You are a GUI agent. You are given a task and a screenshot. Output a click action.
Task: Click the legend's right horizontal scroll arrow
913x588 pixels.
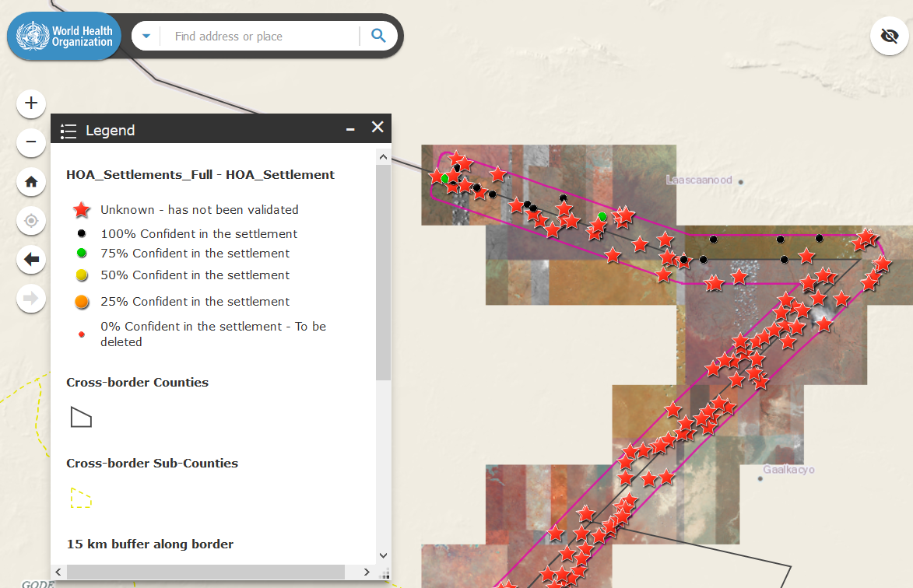367,572
